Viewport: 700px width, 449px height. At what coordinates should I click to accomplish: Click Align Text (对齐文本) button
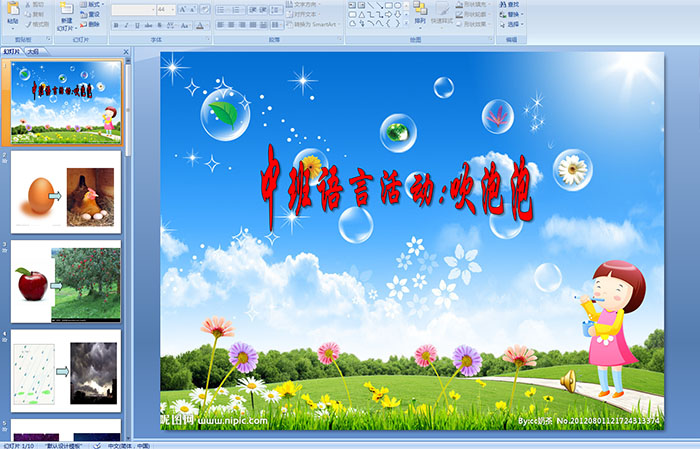[x=303, y=14]
